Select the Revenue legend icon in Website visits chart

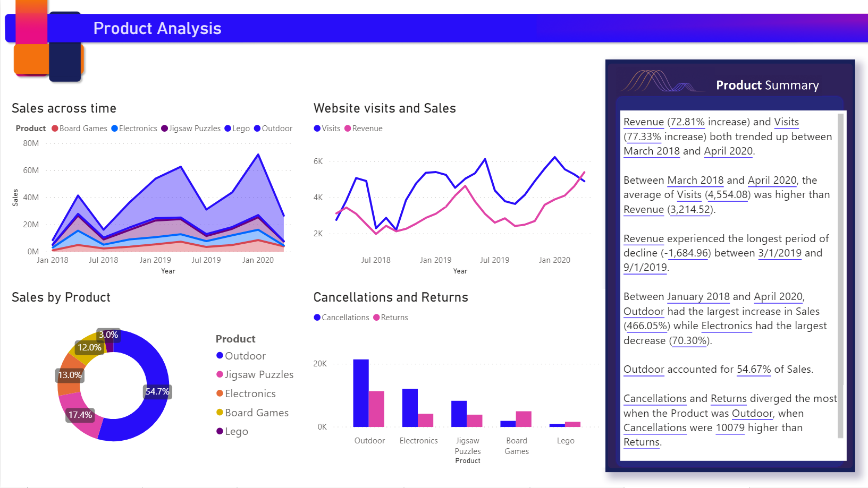[x=348, y=129]
